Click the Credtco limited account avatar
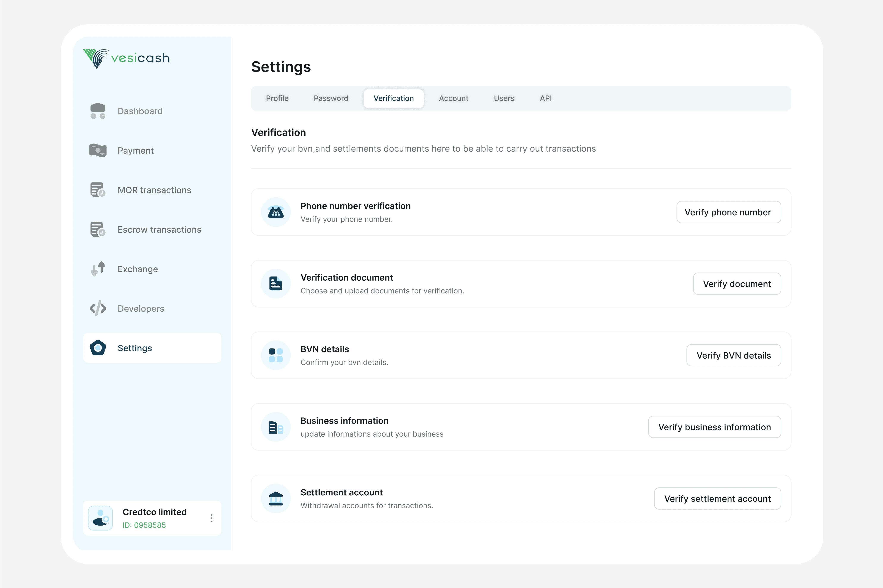This screenshot has width=883, height=588. coord(100,518)
